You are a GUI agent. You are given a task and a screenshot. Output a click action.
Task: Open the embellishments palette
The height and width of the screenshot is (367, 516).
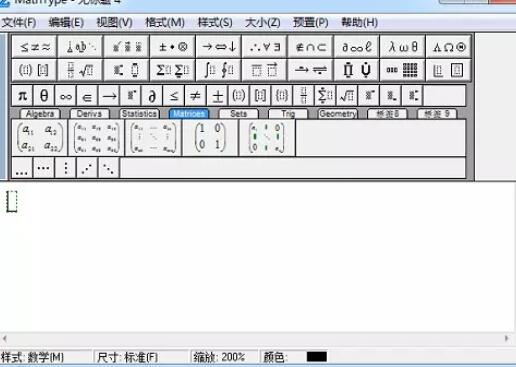[127, 47]
